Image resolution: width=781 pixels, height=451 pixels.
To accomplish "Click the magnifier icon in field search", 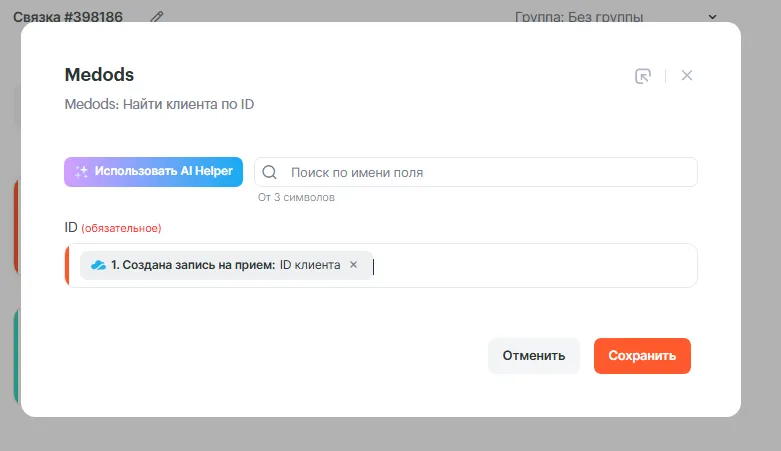I will [269, 172].
